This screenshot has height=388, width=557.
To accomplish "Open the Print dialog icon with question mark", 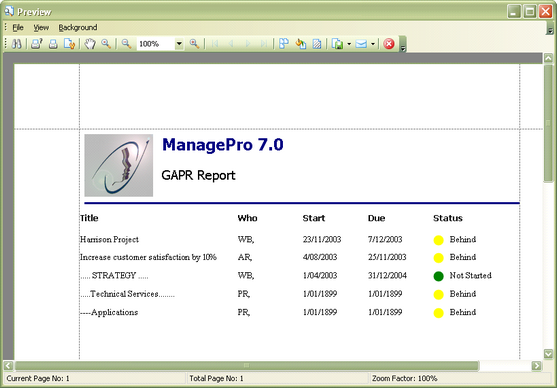I will click(36, 44).
